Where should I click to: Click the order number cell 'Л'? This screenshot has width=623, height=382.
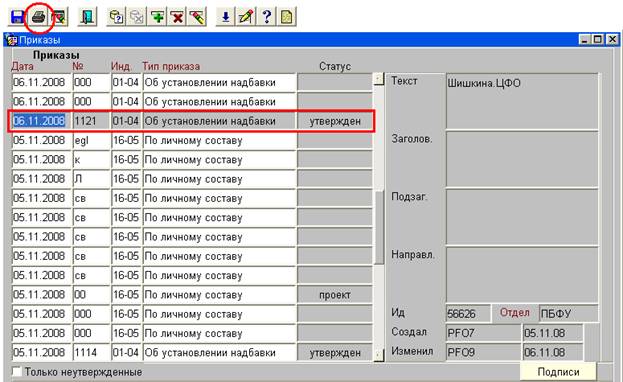(x=91, y=179)
